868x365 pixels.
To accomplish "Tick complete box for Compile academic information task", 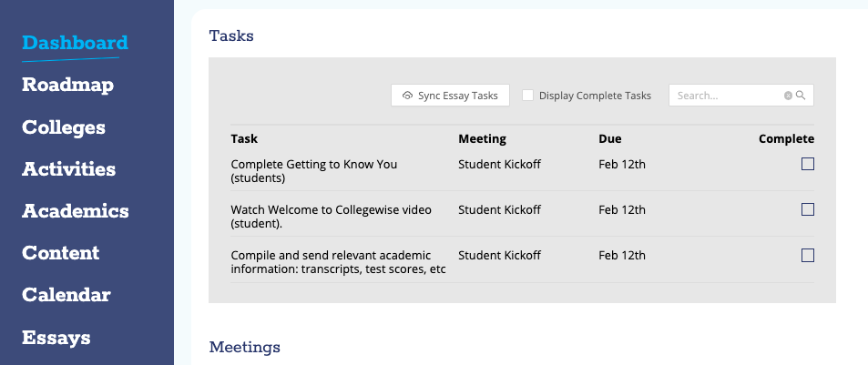I will coord(808,255).
